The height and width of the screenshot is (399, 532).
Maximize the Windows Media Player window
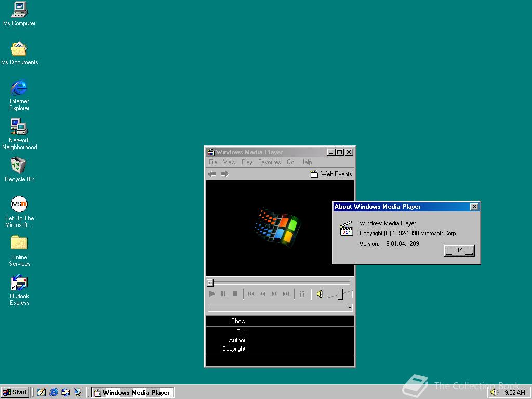click(x=339, y=152)
